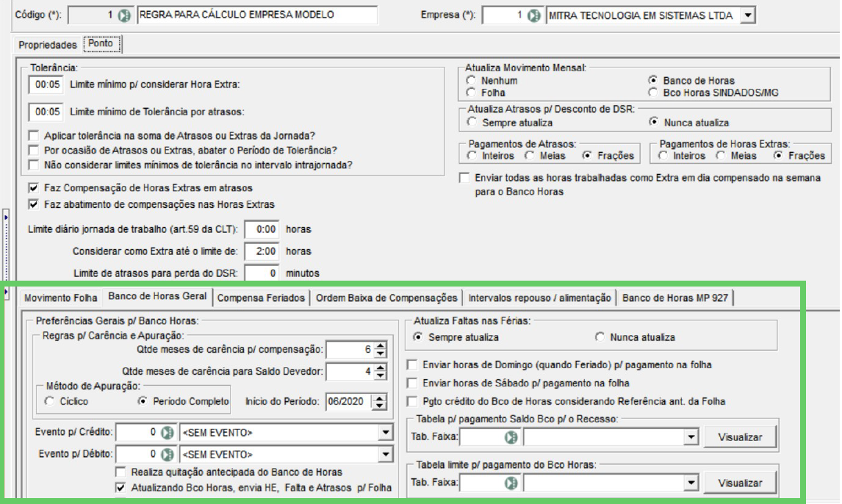Open the Compensa Feriados tab

[x=261, y=298]
